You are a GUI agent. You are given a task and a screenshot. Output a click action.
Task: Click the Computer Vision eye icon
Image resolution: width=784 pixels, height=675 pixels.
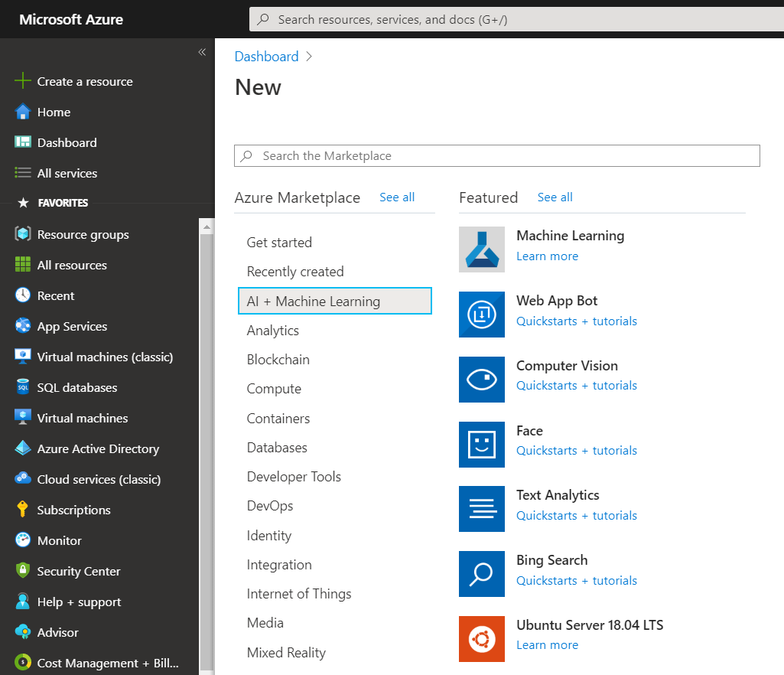(x=482, y=380)
